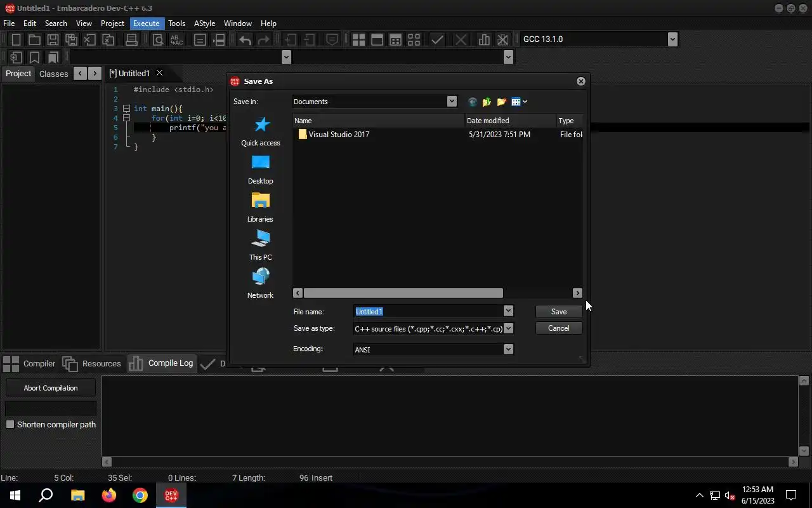The width and height of the screenshot is (812, 508).
Task: Open the Tools menu
Action: 176,23
